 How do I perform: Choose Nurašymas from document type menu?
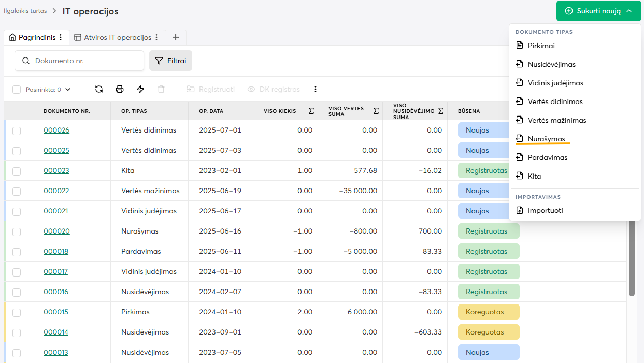pyautogui.click(x=546, y=139)
